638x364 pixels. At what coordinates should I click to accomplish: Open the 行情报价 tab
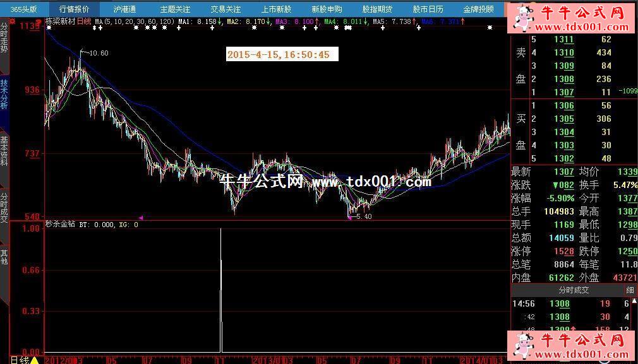pyautogui.click(x=74, y=9)
